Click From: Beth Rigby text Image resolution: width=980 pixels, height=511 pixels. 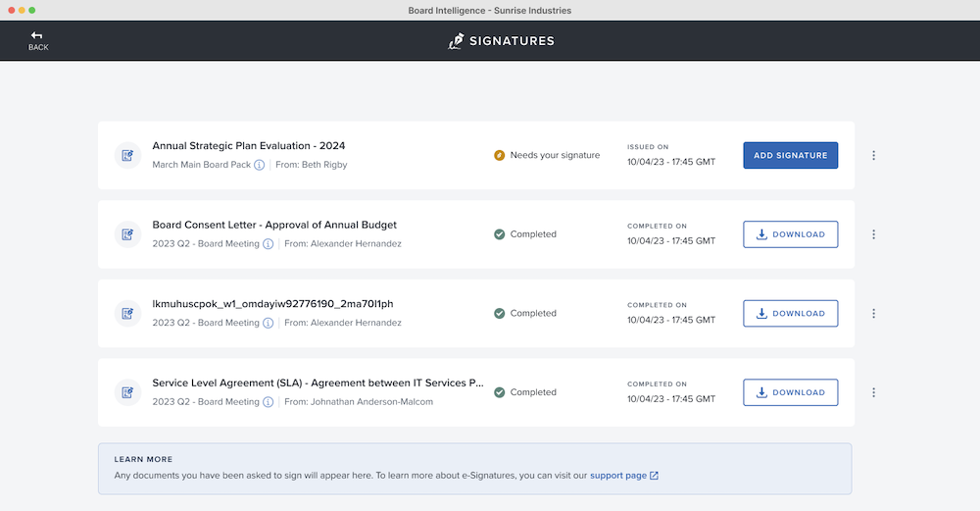click(312, 165)
